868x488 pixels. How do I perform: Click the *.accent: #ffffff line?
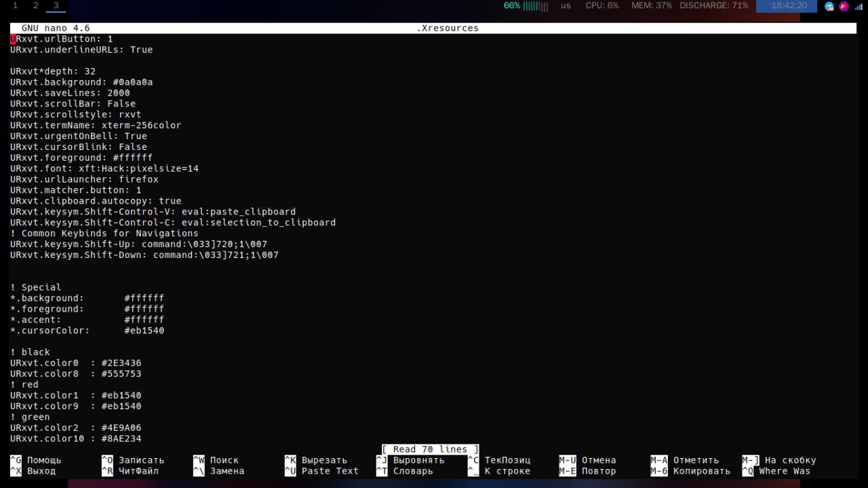pos(87,320)
